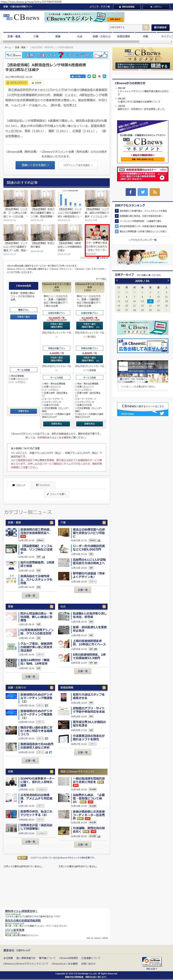173x980 pixels.
Task: Open the 社会 navigation menu
Action: tap(80, 36)
